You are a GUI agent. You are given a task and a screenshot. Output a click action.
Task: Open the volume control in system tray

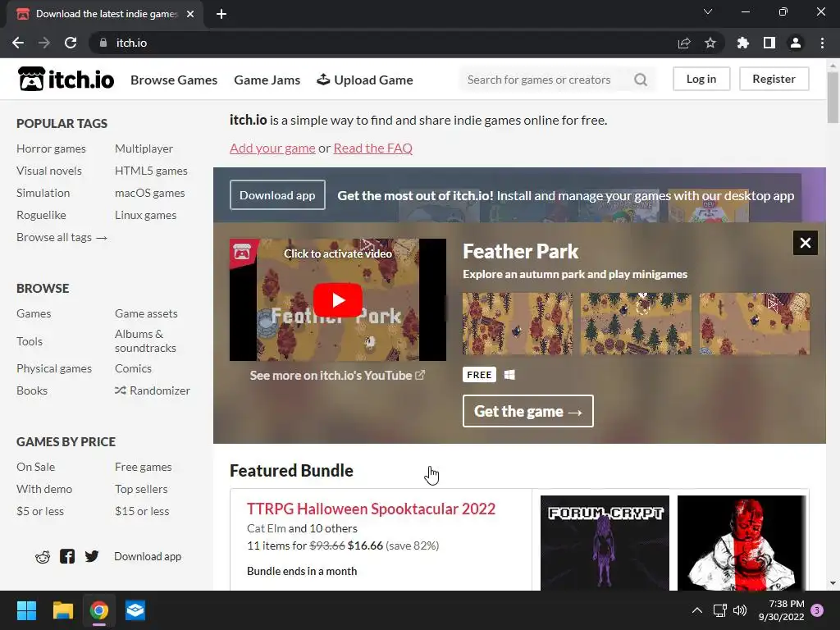coord(740,610)
